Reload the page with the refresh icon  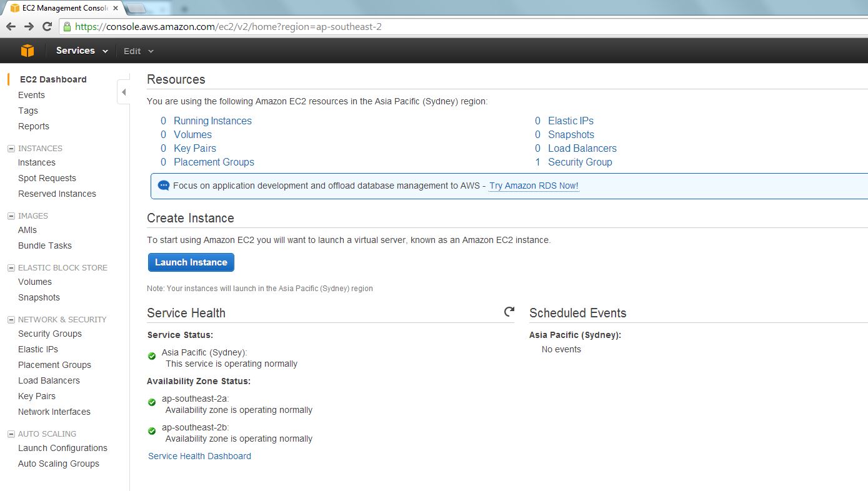click(x=47, y=26)
